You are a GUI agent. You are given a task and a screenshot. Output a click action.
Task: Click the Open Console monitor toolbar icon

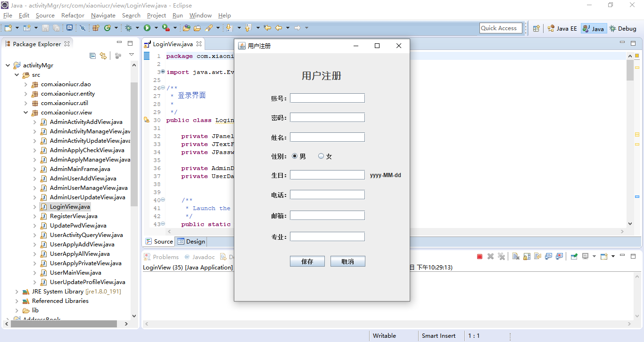[69, 28]
